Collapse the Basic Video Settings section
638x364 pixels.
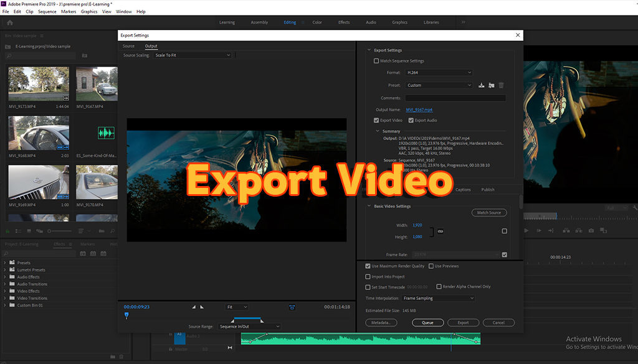pos(369,206)
